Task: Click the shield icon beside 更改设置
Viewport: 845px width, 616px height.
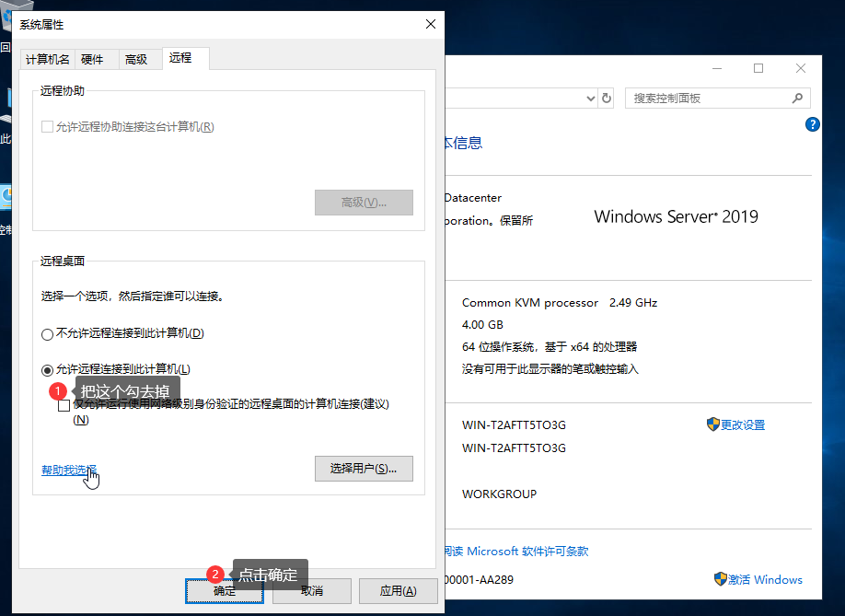Action: click(x=713, y=424)
